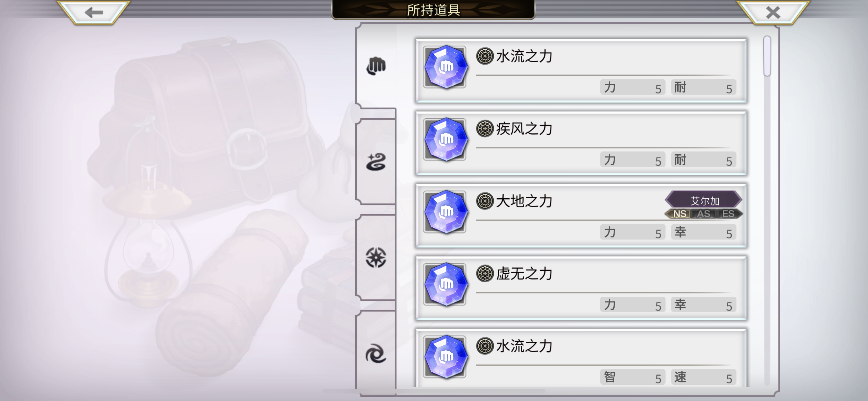The height and width of the screenshot is (401, 868).
Task: Click the round emblem beside 大地之力
Action: pos(485,201)
